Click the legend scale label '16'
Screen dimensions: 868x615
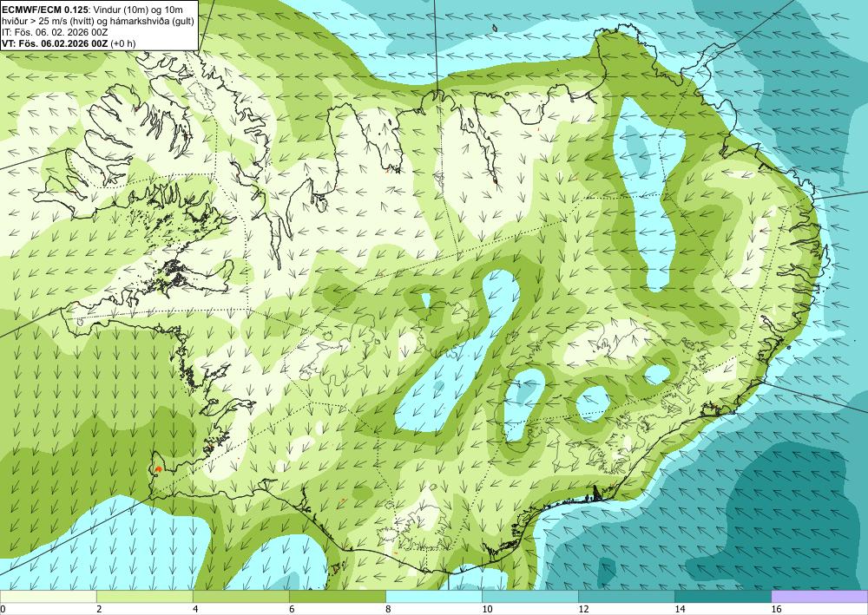tap(775, 610)
